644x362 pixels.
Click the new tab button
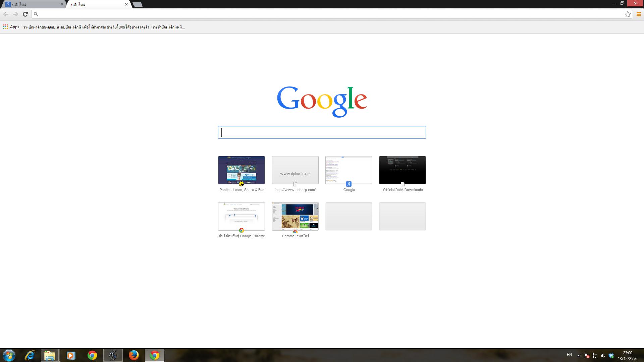[x=137, y=4]
